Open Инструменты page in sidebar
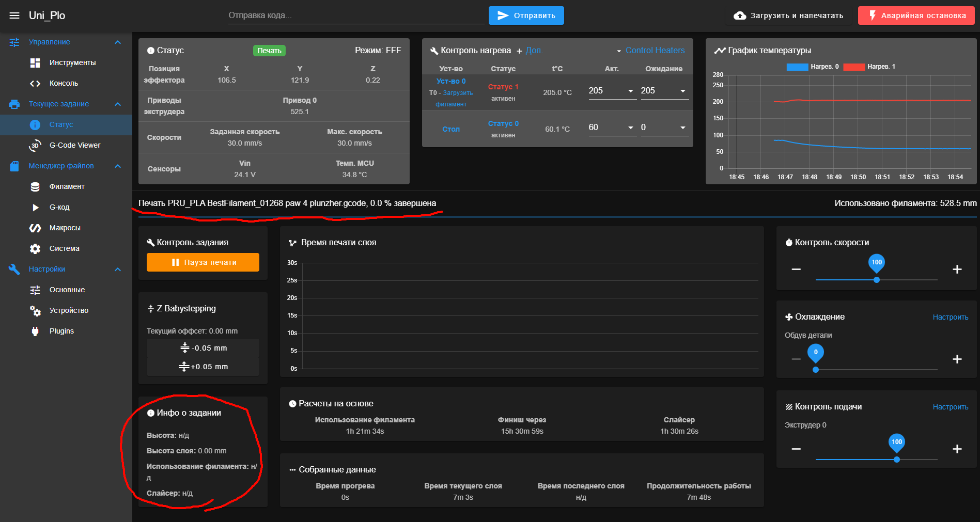 pyautogui.click(x=66, y=62)
